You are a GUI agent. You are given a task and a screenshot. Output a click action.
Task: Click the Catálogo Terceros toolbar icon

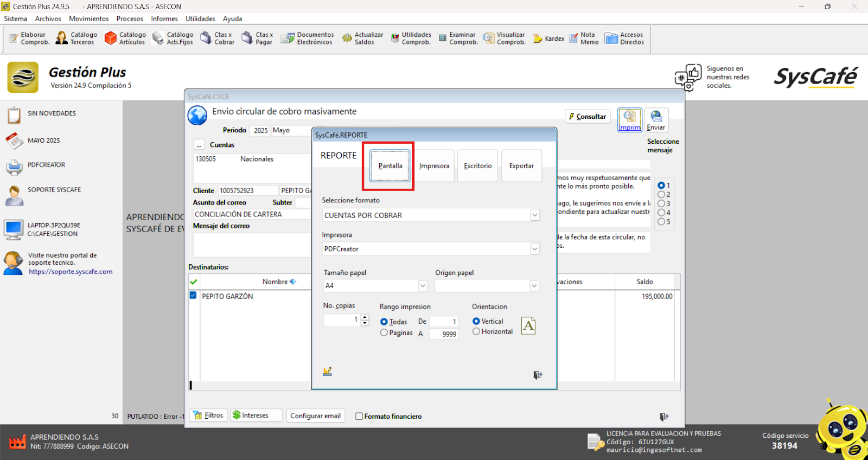(x=76, y=39)
